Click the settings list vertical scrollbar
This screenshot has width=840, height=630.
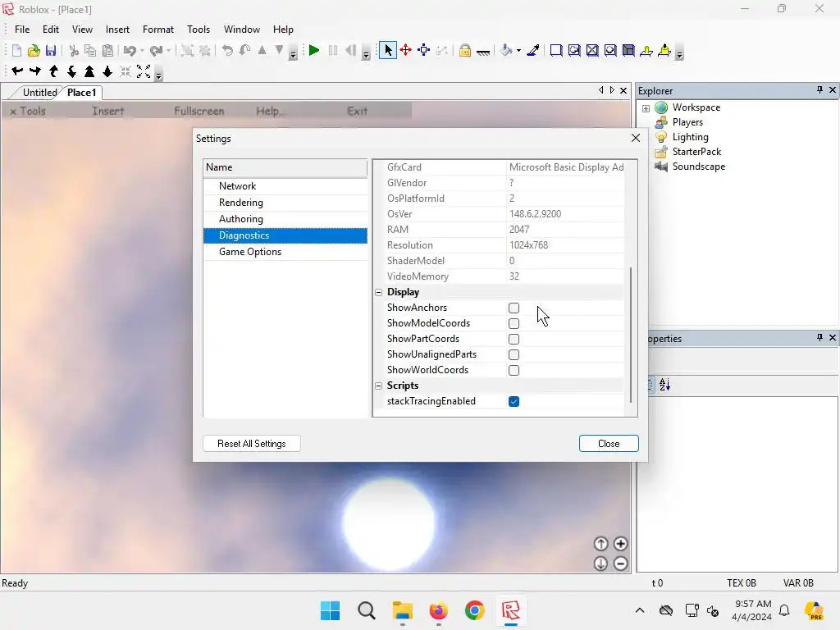pyautogui.click(x=631, y=335)
